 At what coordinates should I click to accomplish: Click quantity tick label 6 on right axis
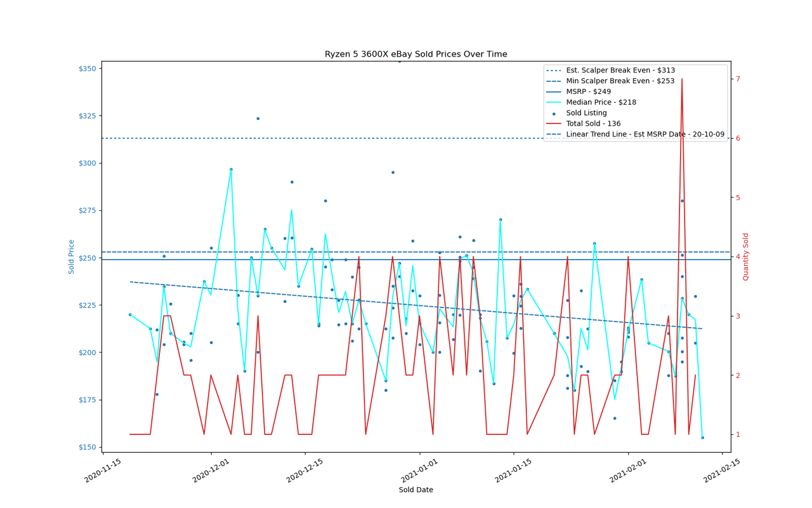tap(738, 138)
